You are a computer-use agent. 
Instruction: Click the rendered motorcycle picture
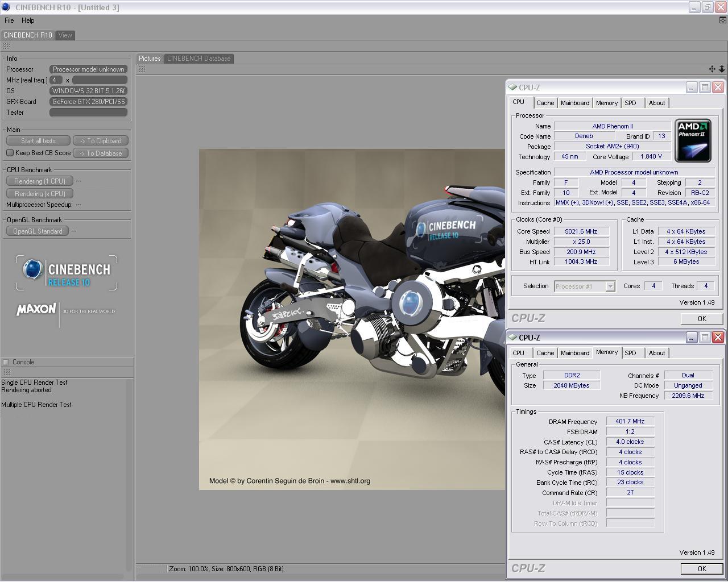pos(351,319)
